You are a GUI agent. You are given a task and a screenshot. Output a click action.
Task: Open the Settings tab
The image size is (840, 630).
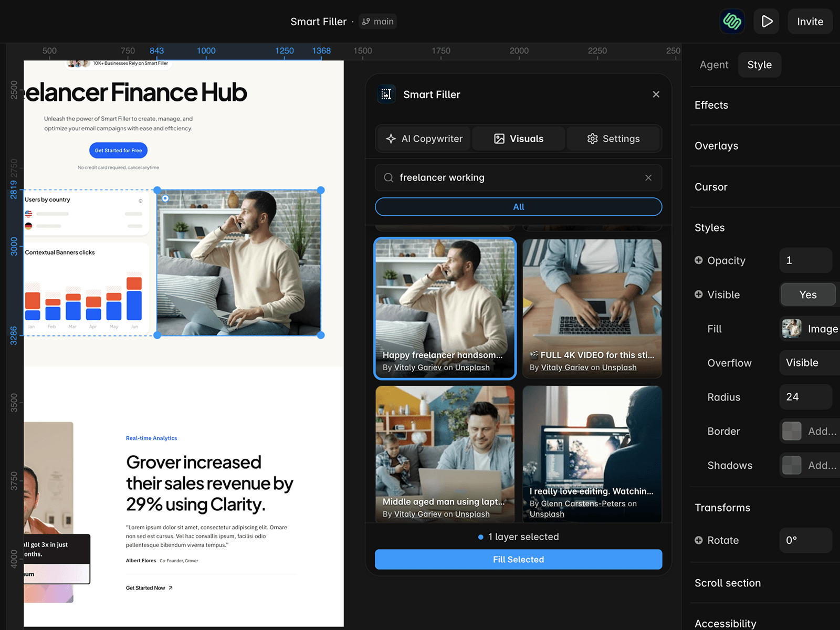pos(613,139)
